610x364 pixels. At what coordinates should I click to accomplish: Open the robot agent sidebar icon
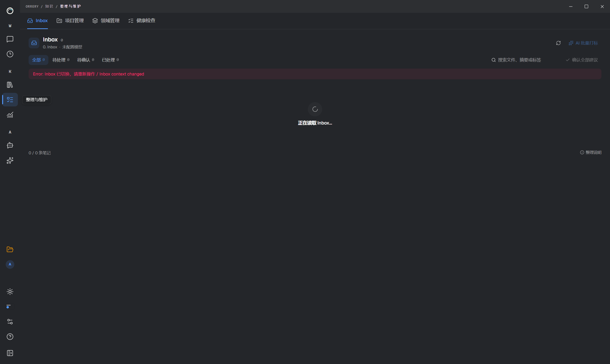[10, 145]
